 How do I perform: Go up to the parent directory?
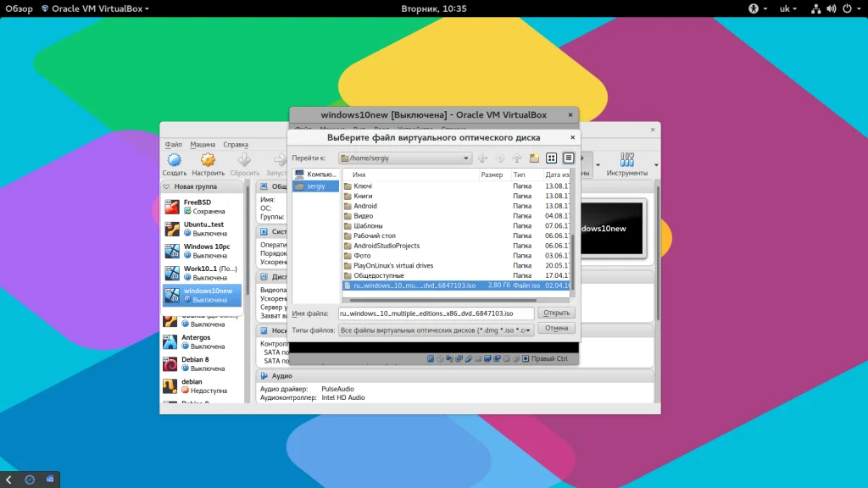pos(516,158)
